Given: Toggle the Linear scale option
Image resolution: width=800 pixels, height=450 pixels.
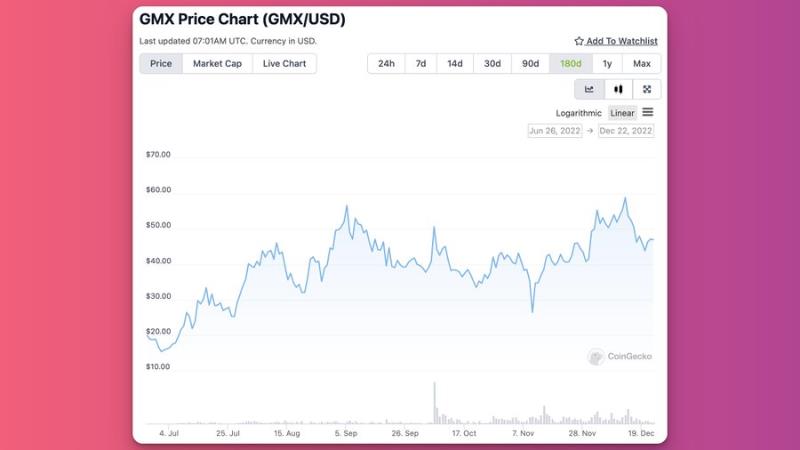Looking at the screenshot, I should click(x=622, y=113).
